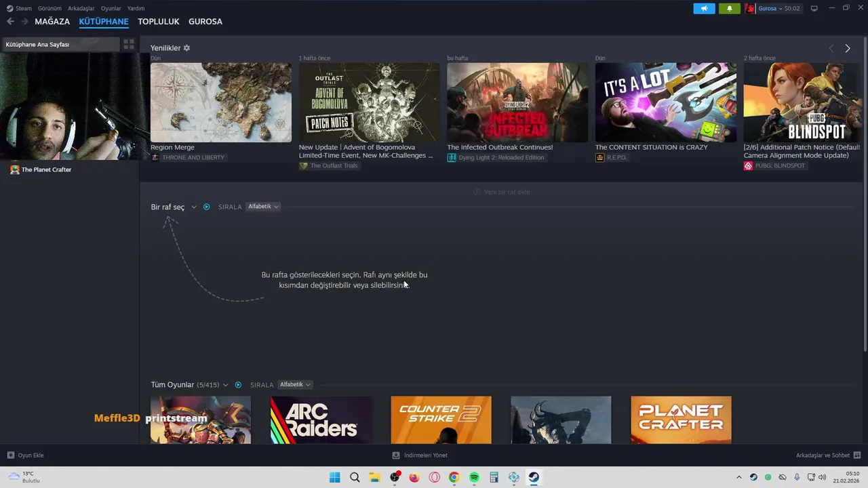Toggle play icon beside Tüm Oyunlar

click(238, 385)
